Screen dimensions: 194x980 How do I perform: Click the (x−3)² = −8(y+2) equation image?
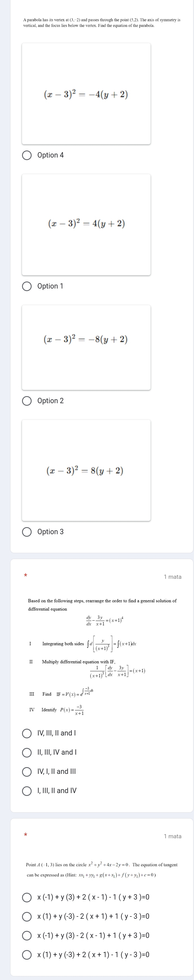86,347
